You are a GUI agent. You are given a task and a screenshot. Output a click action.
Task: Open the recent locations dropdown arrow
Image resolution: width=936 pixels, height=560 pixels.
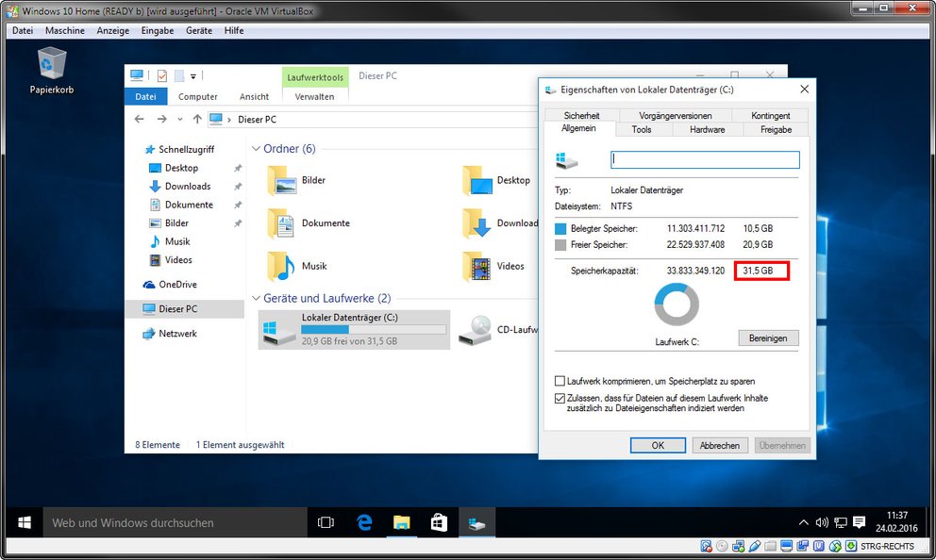tap(179, 120)
